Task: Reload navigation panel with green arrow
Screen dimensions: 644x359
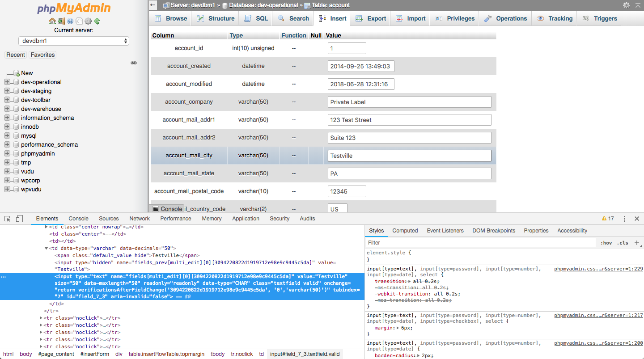Action: (x=97, y=21)
